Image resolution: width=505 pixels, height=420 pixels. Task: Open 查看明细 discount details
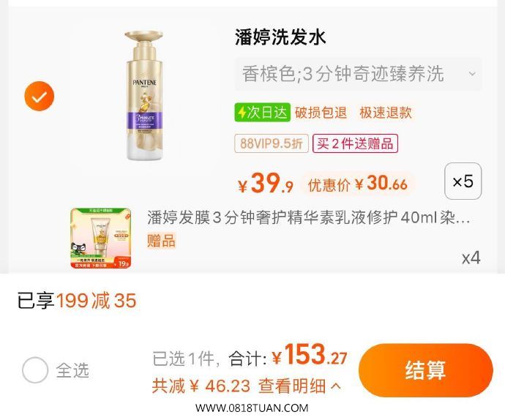click(292, 386)
